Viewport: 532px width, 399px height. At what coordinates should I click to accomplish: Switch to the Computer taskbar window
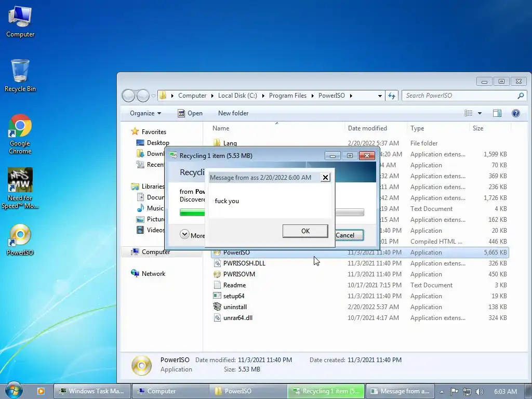(170, 391)
